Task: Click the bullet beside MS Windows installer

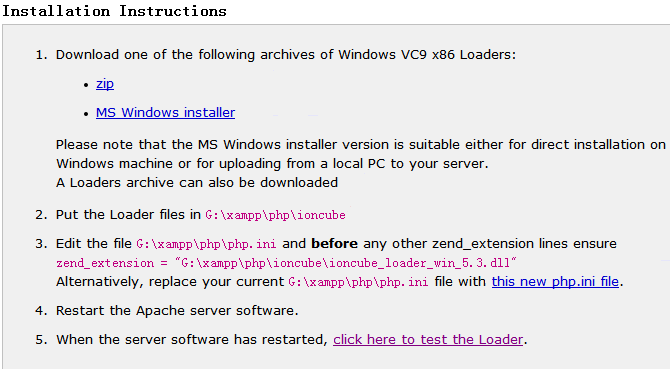Action: [x=86, y=114]
